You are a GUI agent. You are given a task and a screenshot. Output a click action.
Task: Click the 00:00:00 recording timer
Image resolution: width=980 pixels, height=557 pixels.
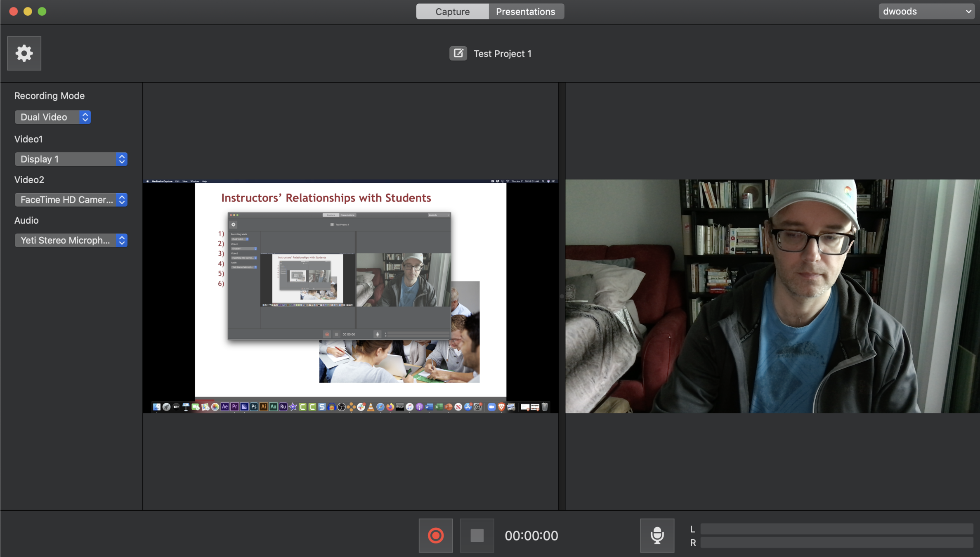tap(531, 536)
